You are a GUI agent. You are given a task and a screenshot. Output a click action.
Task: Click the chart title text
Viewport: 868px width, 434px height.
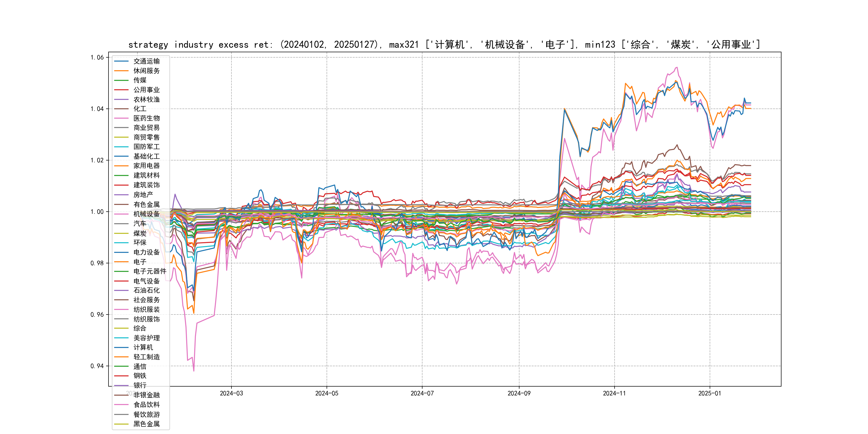click(444, 44)
